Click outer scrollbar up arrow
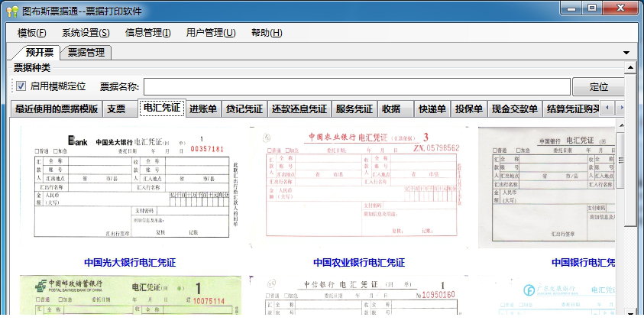The height and width of the screenshot is (327, 644). click(630, 67)
